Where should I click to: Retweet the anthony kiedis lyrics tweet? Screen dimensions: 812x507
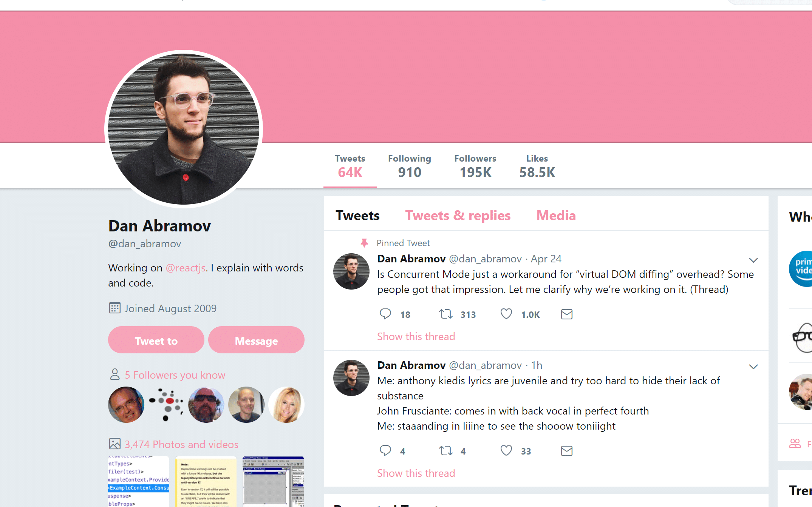(x=446, y=451)
